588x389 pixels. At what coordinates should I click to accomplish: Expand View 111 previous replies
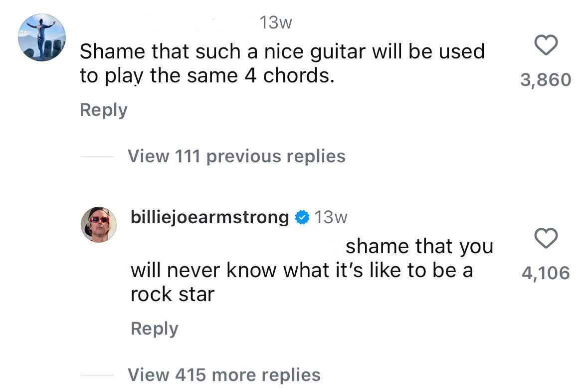pyautogui.click(x=236, y=156)
